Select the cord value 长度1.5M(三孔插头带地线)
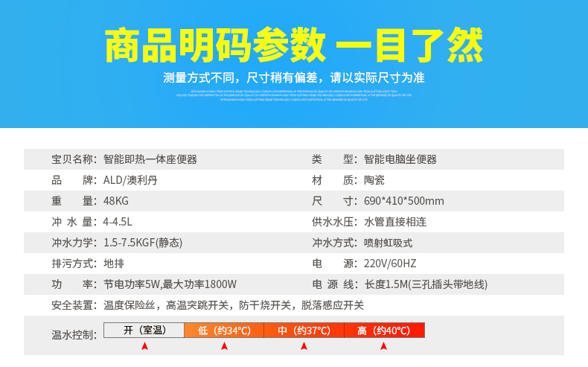 click(x=426, y=284)
